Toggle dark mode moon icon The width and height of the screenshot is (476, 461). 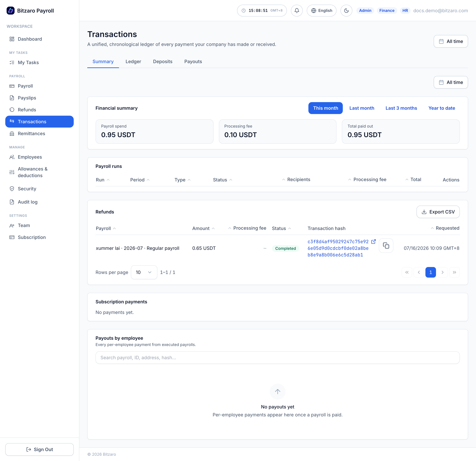[x=346, y=10]
